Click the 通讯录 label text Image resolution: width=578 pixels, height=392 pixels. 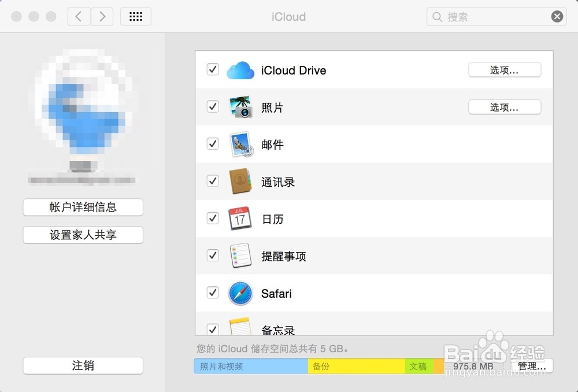(x=278, y=182)
